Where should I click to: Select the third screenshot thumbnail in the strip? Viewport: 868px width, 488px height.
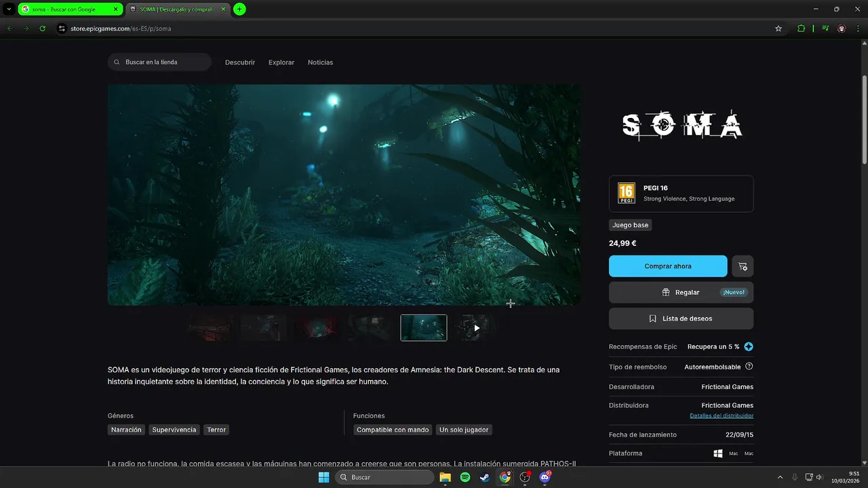317,328
